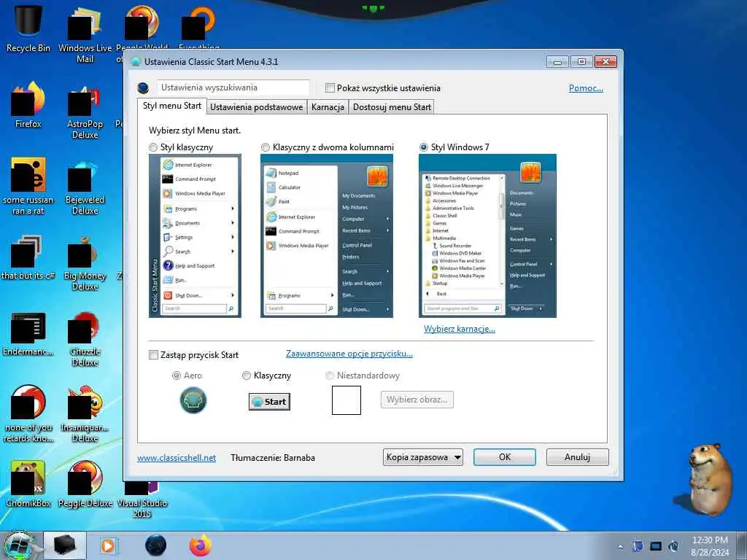Click the network monitor tray icon
747x560 pixels.
(656, 546)
